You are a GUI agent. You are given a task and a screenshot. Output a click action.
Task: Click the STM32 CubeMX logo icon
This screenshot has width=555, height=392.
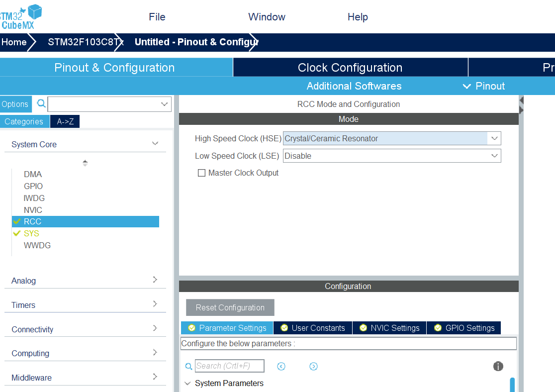pyautogui.click(x=20, y=16)
